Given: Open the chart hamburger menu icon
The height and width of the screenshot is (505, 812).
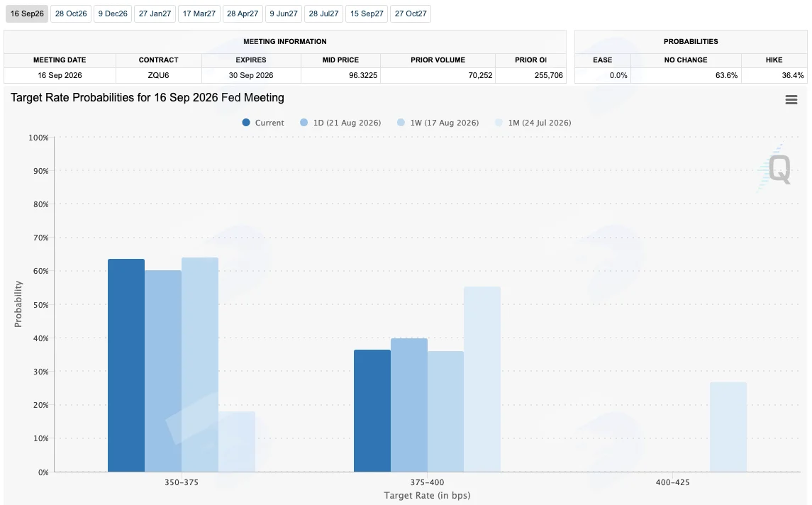Looking at the screenshot, I should (x=791, y=99).
